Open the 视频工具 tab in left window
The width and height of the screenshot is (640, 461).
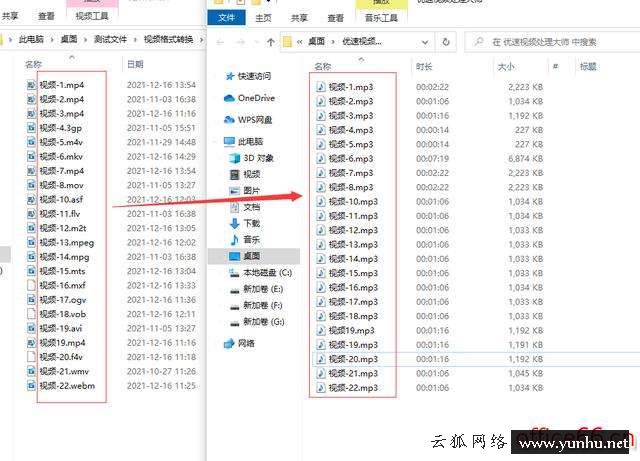click(x=92, y=16)
